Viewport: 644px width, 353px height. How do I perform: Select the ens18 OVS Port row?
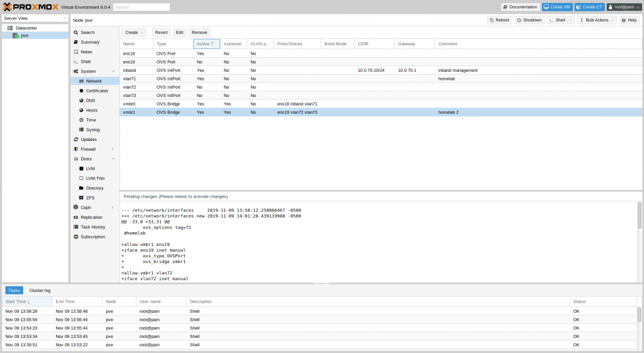click(380, 53)
